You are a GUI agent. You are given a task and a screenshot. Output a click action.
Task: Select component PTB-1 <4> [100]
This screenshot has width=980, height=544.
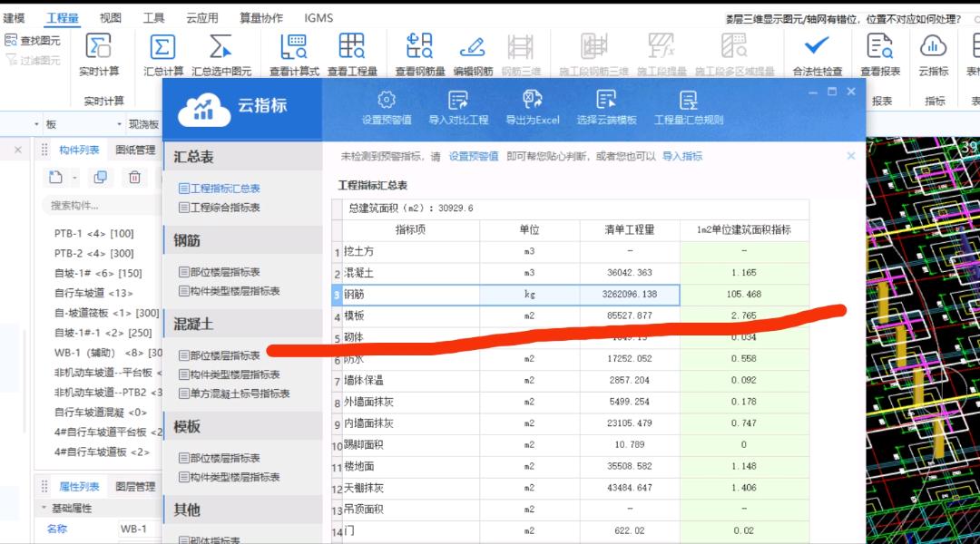(93, 234)
